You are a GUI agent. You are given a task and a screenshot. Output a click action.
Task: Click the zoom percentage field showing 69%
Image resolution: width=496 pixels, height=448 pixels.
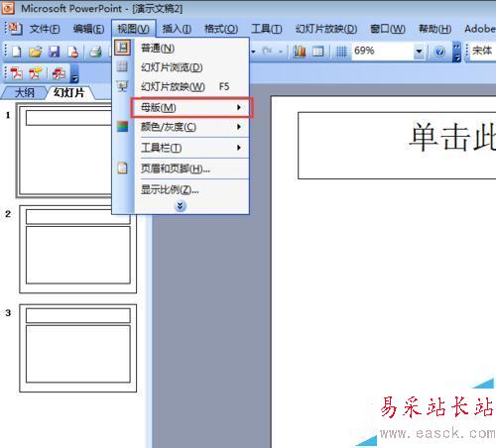coord(383,52)
